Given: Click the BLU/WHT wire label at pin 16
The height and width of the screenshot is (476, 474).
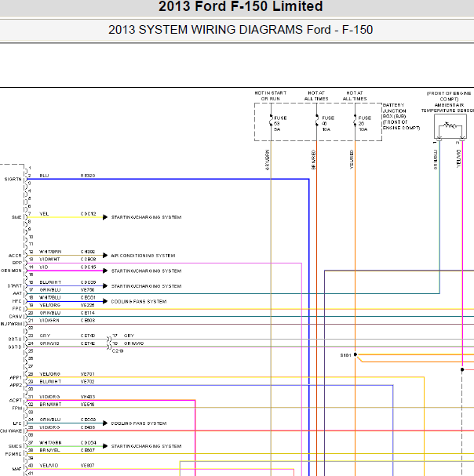Looking at the screenshot, I should 50,282.
